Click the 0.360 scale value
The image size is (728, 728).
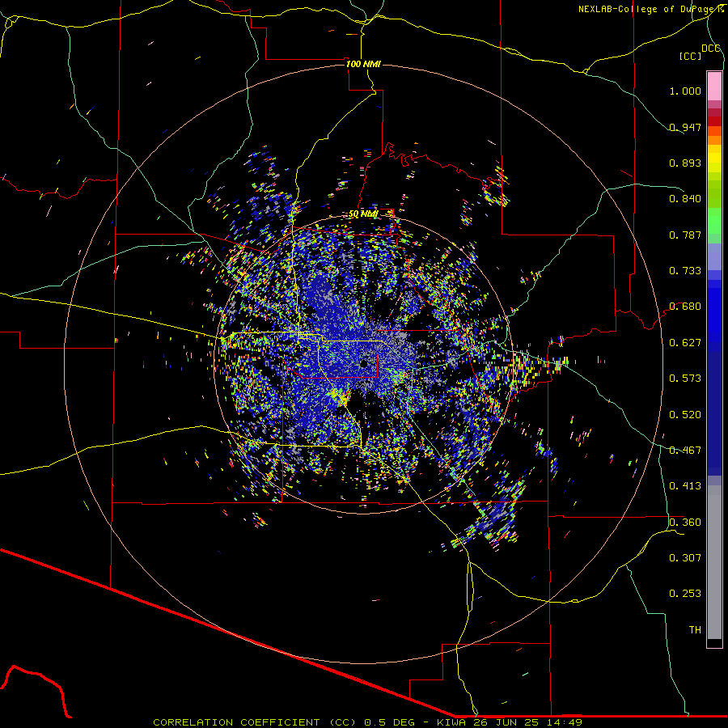click(x=685, y=523)
